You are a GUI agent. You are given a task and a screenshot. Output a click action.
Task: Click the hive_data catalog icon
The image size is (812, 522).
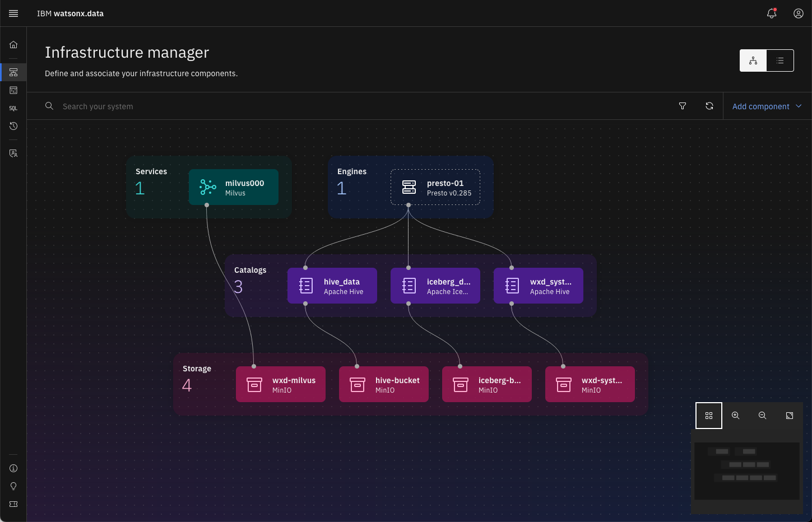point(306,286)
